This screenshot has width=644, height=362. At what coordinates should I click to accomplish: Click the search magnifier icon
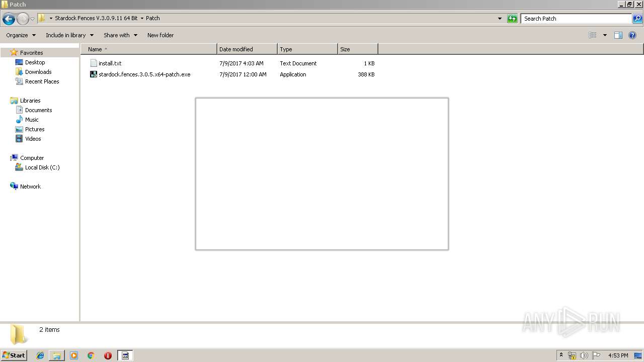[x=637, y=19]
